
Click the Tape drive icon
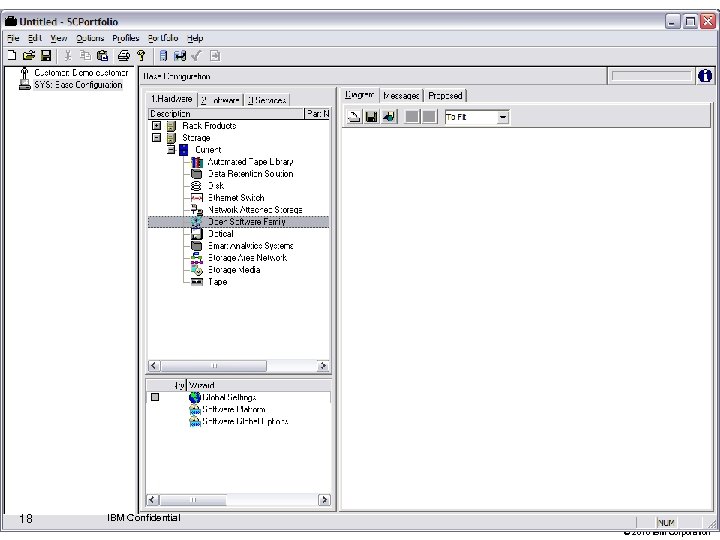[197, 282]
